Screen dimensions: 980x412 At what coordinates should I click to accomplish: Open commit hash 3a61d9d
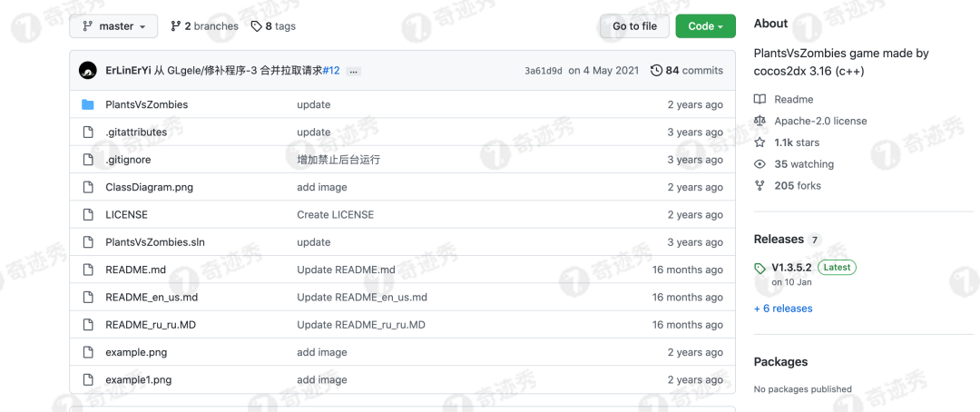[544, 71]
